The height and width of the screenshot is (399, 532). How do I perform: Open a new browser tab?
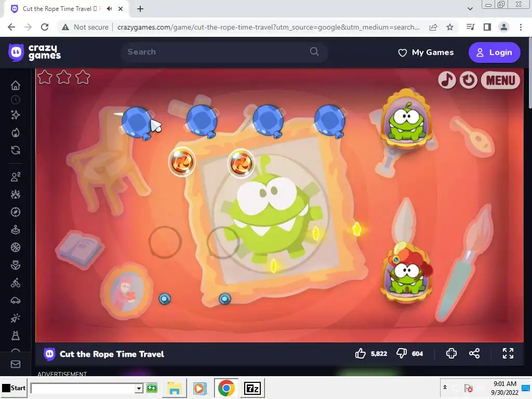point(140,9)
